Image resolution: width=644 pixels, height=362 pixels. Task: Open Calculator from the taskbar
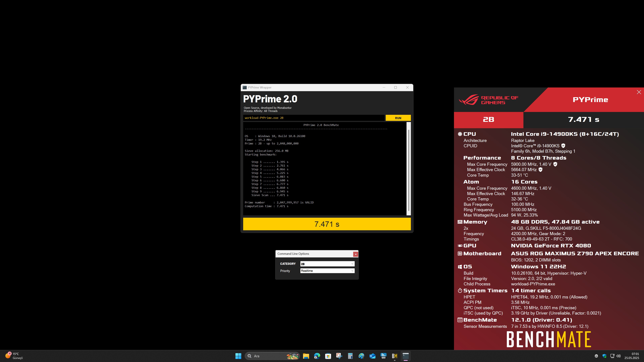[350, 356]
